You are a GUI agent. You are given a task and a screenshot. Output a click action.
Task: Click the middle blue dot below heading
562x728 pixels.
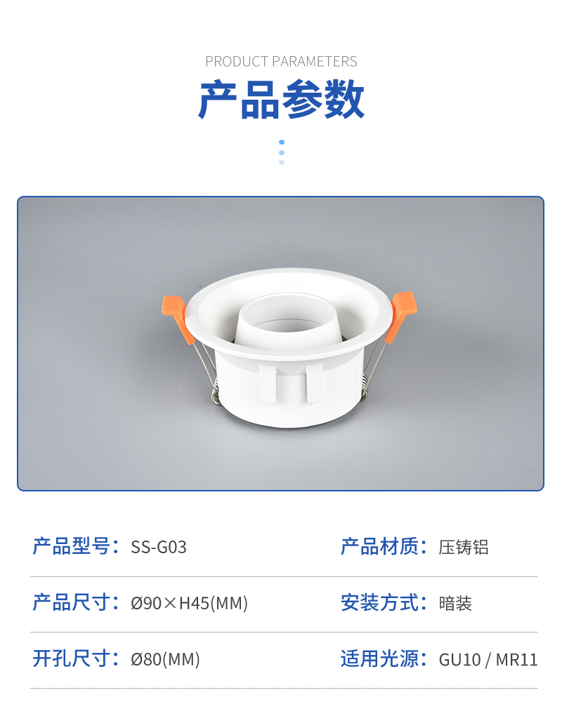pyautogui.click(x=282, y=152)
